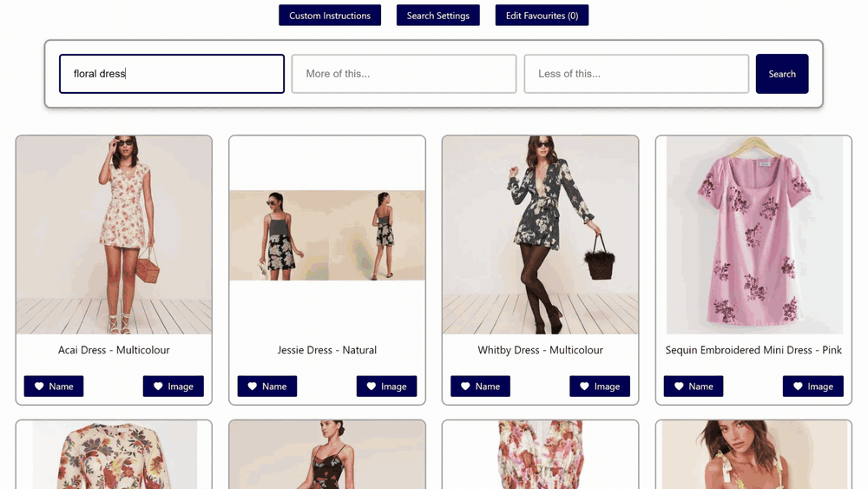Click the 'More of this...' input

coord(404,74)
